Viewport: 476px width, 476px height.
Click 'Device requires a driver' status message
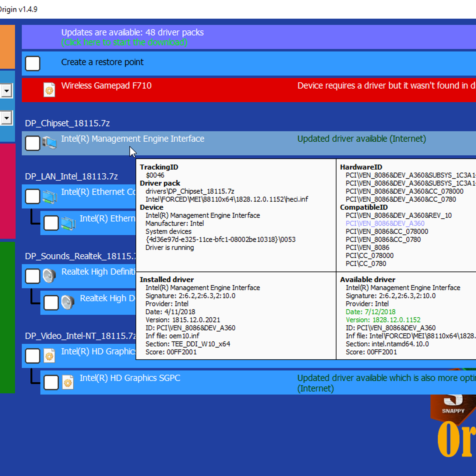[x=386, y=86]
